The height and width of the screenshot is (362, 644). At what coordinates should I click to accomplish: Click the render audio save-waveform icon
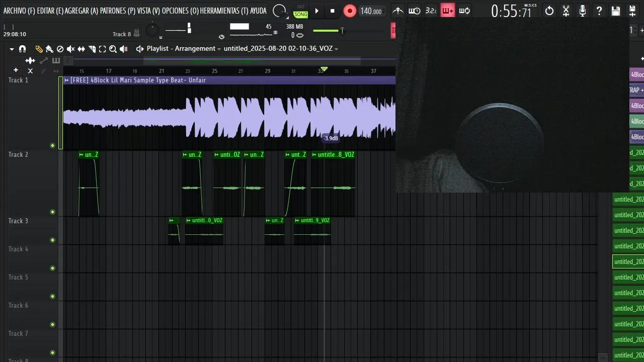pos(633,11)
